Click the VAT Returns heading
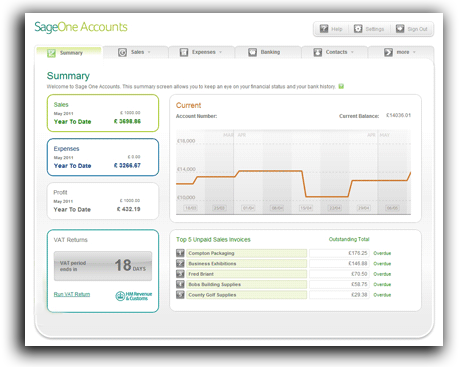The width and height of the screenshot is (466, 367). tap(70, 240)
